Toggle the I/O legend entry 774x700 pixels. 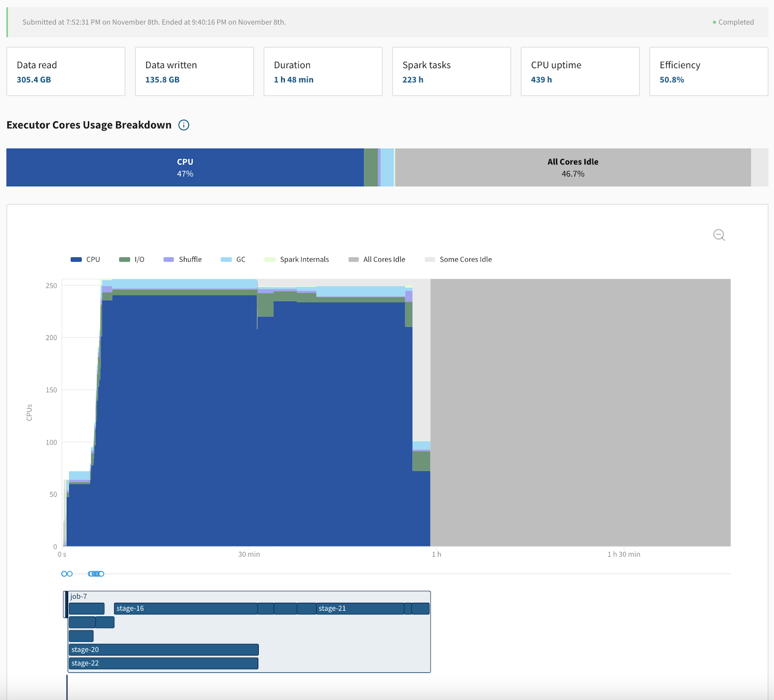[132, 260]
